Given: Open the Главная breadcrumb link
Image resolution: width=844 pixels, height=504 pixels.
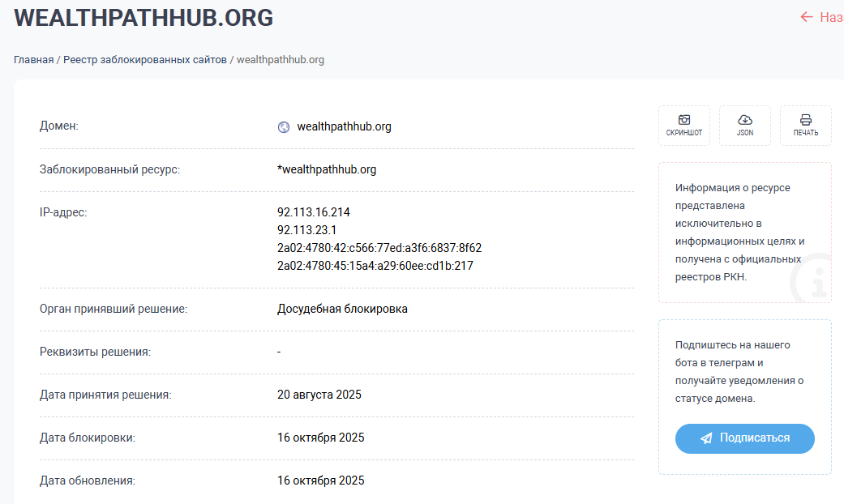Looking at the screenshot, I should click(x=33, y=60).
